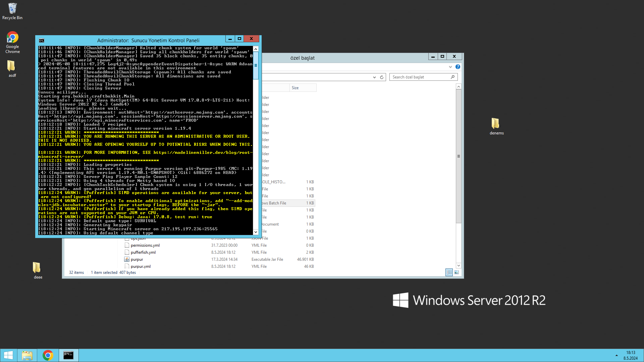Click the Explorer help question mark icon

pyautogui.click(x=458, y=67)
